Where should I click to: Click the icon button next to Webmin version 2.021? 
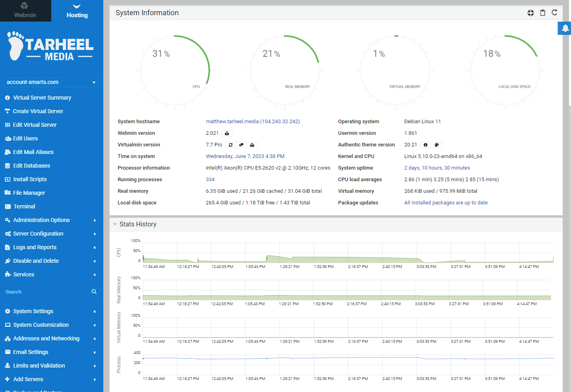(x=227, y=134)
